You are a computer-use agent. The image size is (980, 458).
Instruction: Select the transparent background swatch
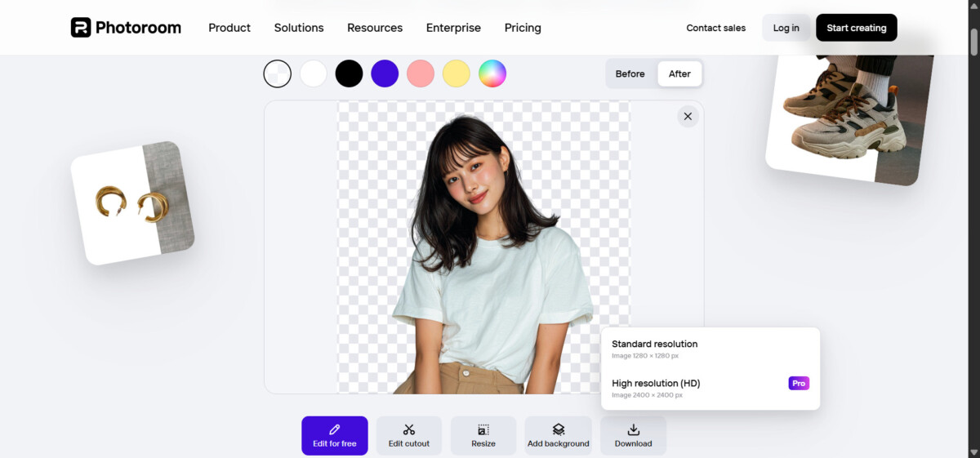(278, 73)
